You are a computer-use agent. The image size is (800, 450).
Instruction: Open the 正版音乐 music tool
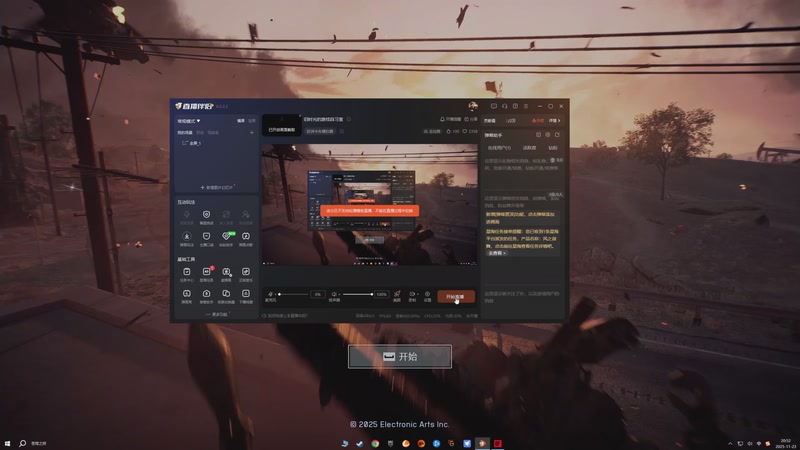[x=246, y=274]
